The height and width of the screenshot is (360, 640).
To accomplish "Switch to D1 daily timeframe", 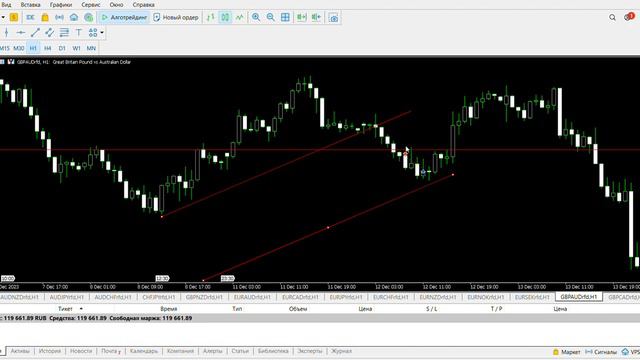I will click(62, 48).
